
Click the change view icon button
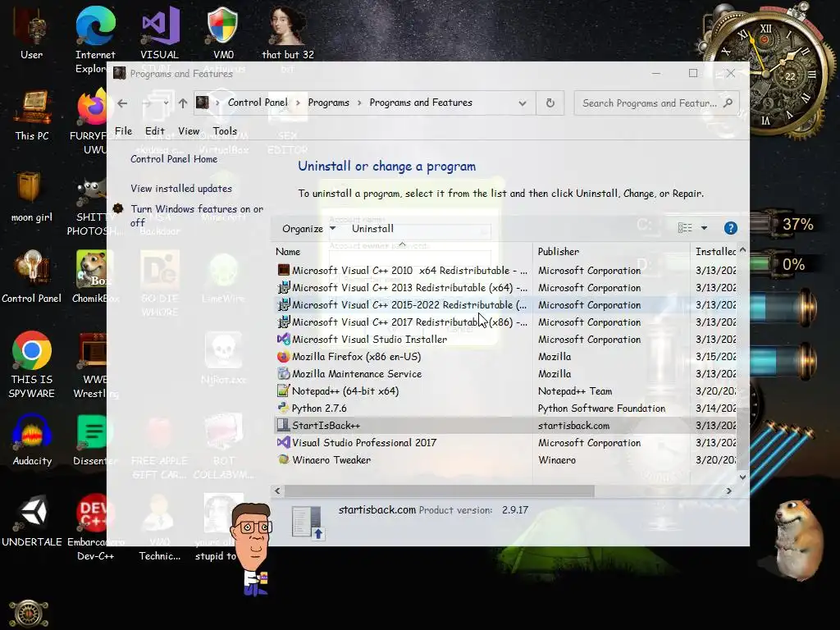[x=685, y=228]
